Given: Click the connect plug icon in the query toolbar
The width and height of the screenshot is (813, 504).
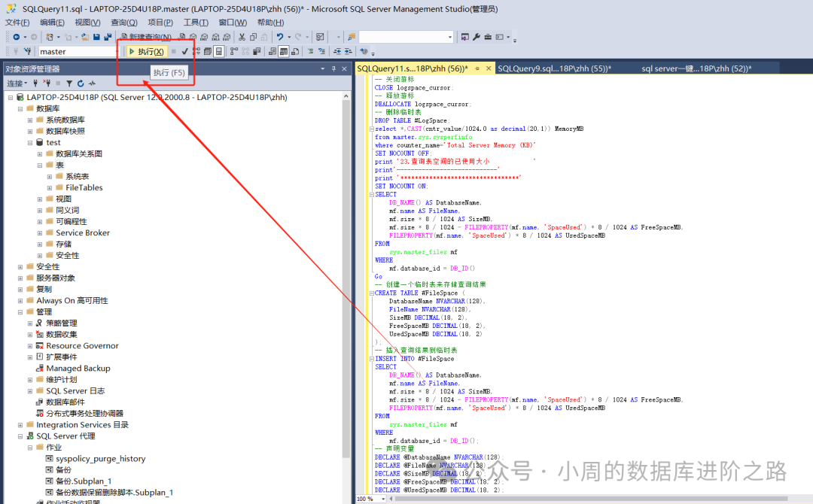Looking at the screenshot, I should point(16,51).
